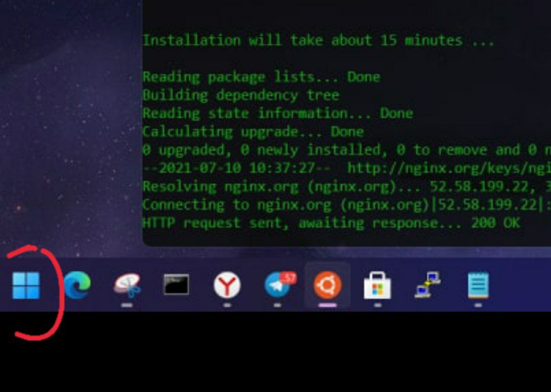The width and height of the screenshot is (551, 392).
Task: Click the 'Installation will take about 15 minutes' line
Action: click(x=318, y=40)
